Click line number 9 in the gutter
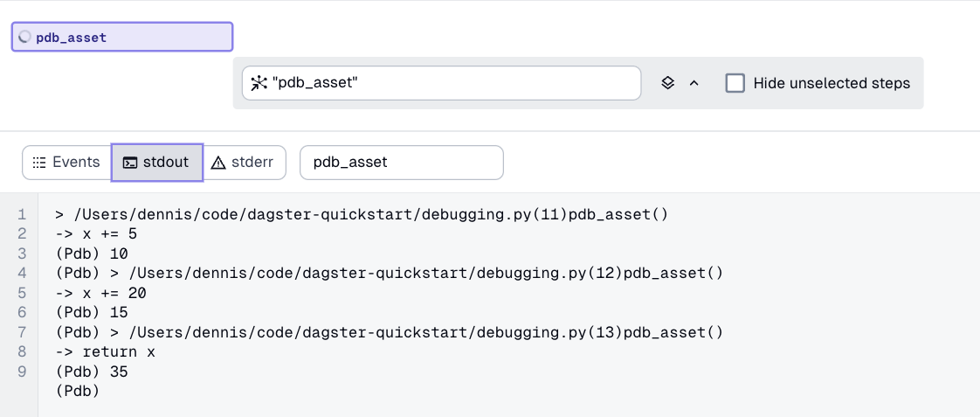The width and height of the screenshot is (980, 417). (21, 372)
